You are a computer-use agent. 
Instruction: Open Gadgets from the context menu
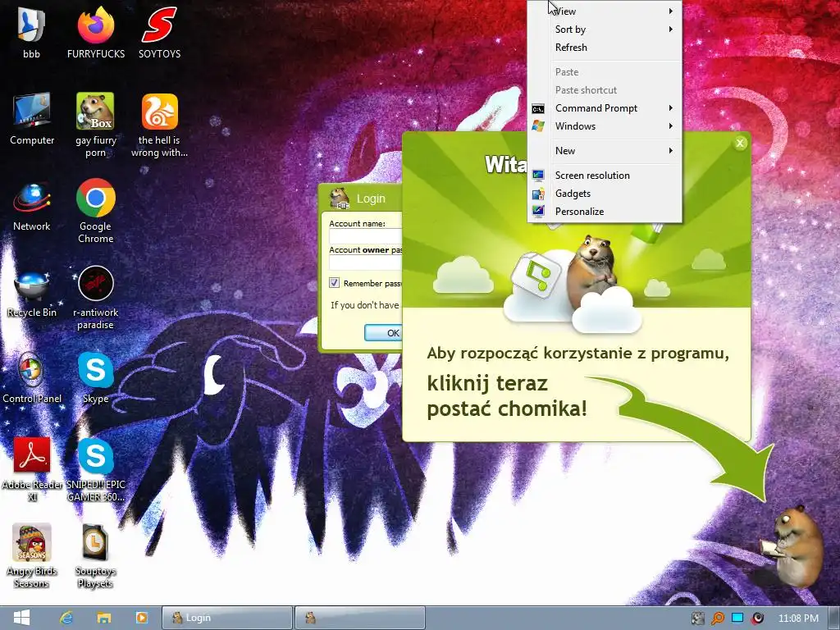tap(605, 194)
